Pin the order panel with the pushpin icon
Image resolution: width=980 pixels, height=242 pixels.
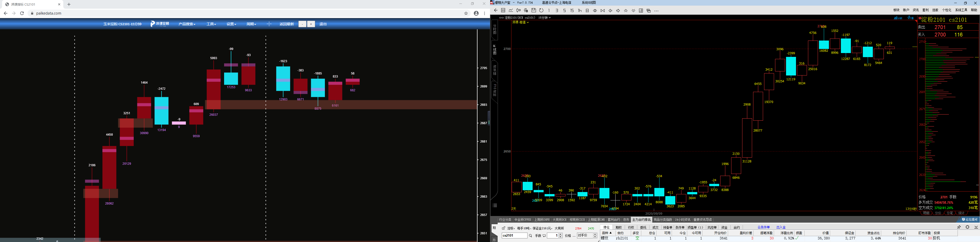point(959,227)
